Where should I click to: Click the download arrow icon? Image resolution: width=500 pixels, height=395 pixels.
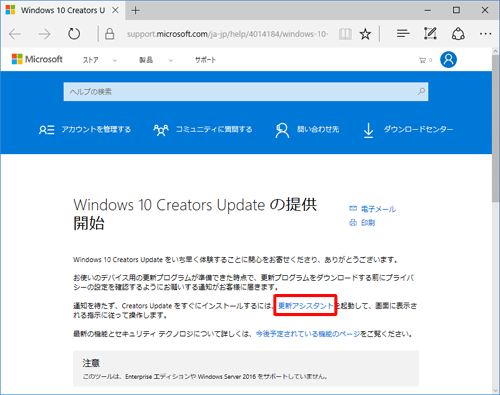pos(368,130)
